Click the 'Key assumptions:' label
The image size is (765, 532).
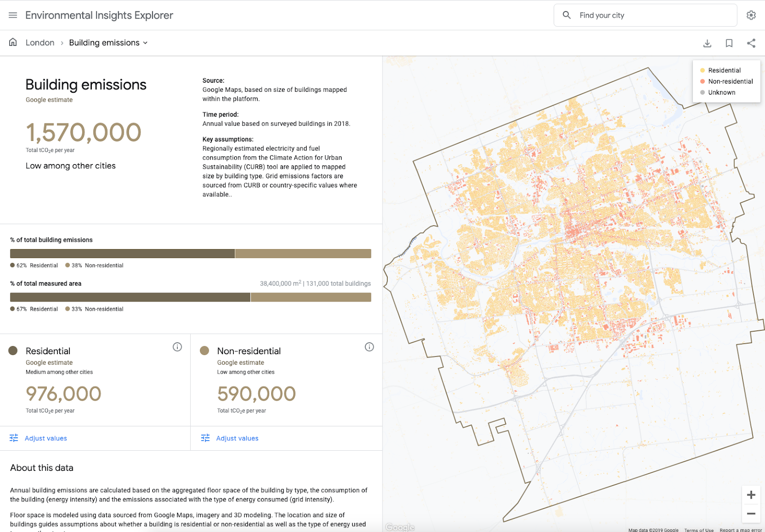[228, 140]
